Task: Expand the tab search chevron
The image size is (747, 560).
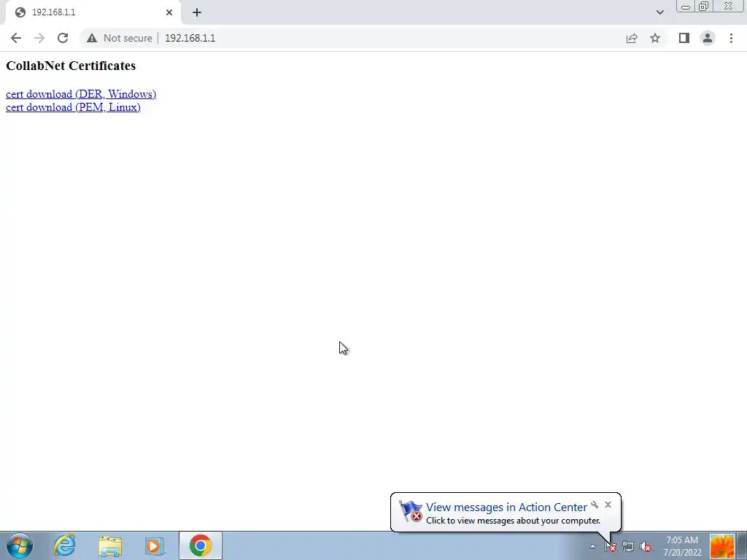Action: (x=659, y=12)
